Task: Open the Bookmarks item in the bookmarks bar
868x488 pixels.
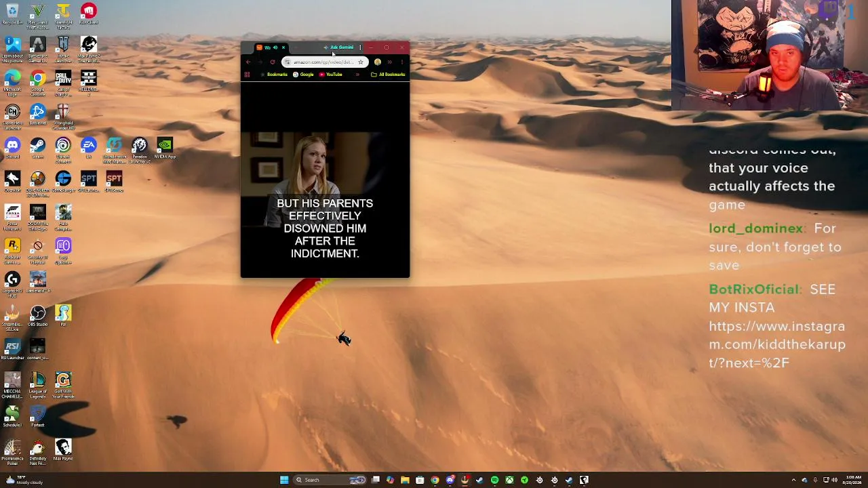Action: coord(274,75)
